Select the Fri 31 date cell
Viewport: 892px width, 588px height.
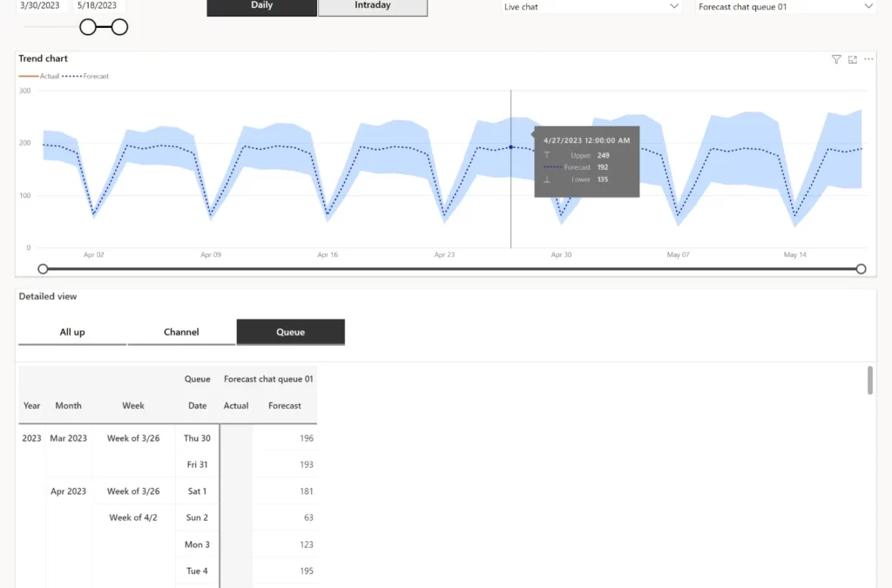click(198, 464)
